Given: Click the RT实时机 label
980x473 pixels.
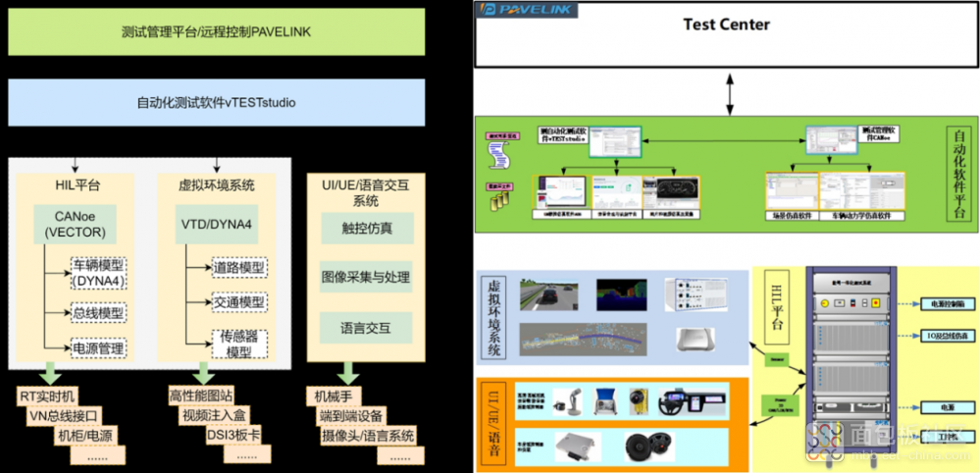Looking at the screenshot, I should pyautogui.click(x=49, y=395).
